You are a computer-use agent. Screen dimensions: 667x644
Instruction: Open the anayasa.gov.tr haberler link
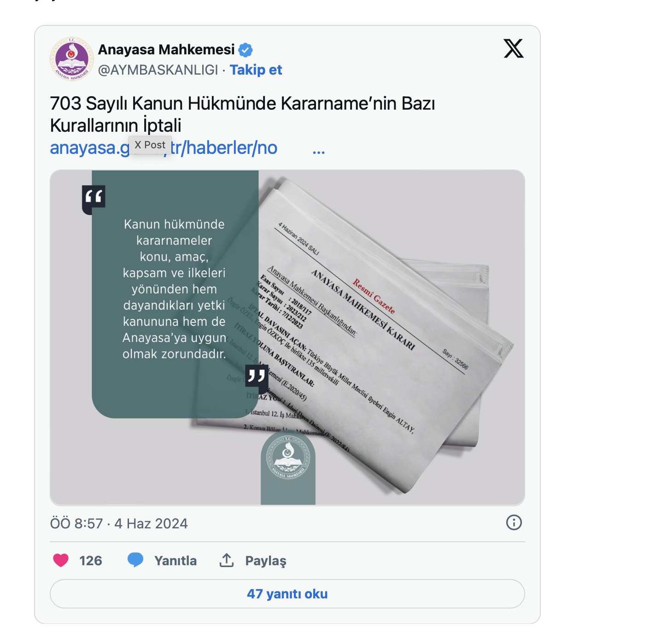[164, 148]
